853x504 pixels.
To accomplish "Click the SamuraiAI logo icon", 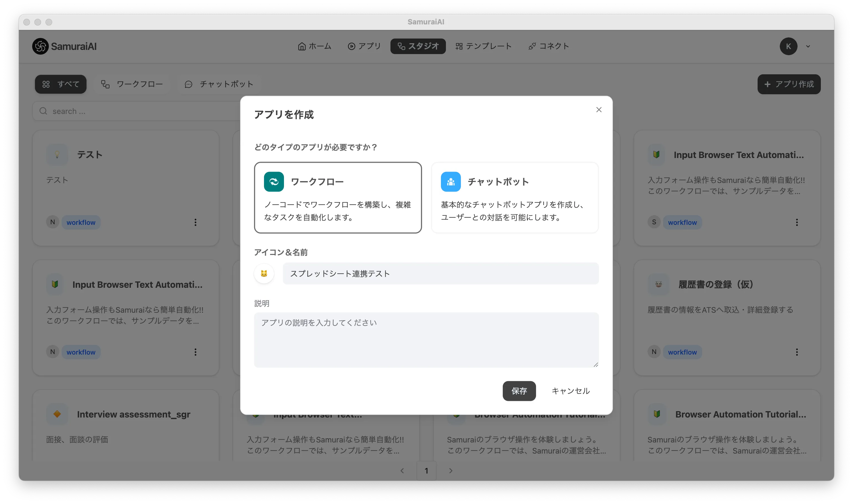I will tap(40, 46).
